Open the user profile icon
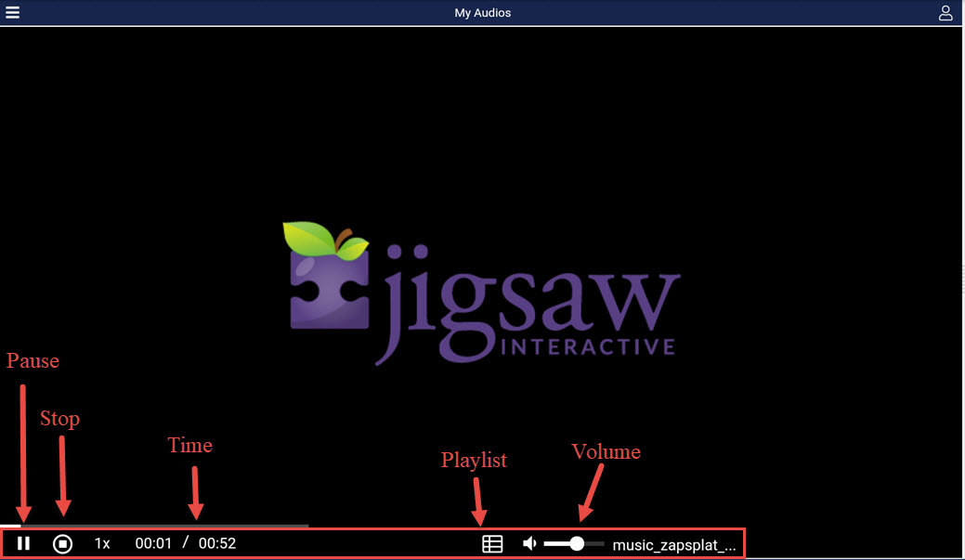The height and width of the screenshot is (560, 965). [x=945, y=13]
